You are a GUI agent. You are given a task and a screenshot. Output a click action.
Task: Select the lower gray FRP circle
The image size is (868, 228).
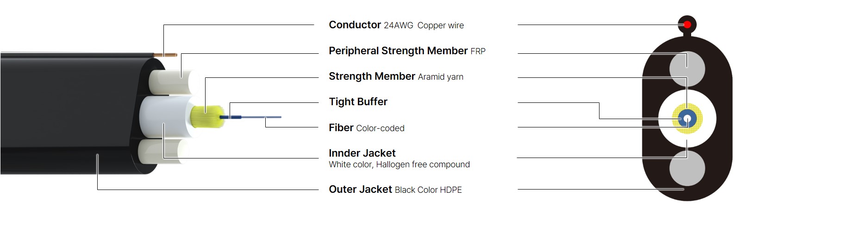687,167
